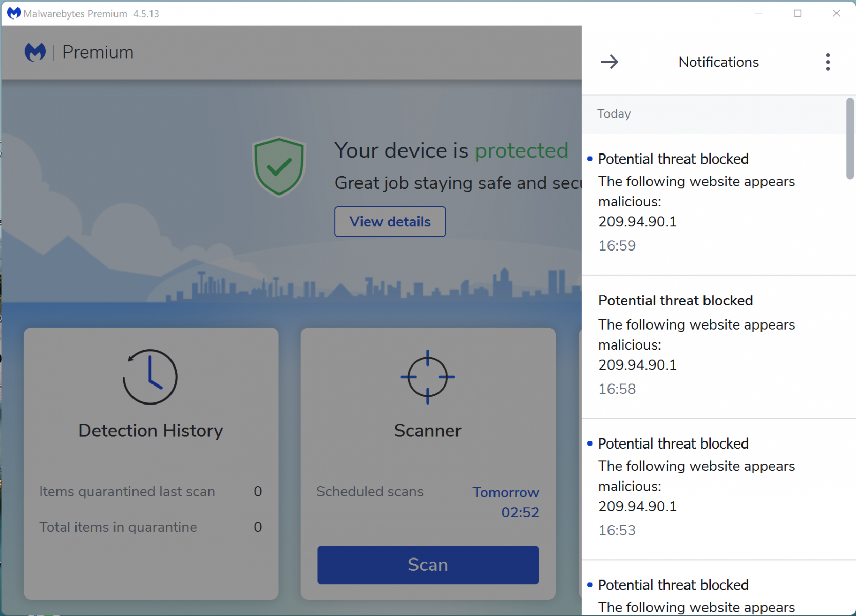
Task: Click the Notifications panel heading
Action: tap(718, 62)
